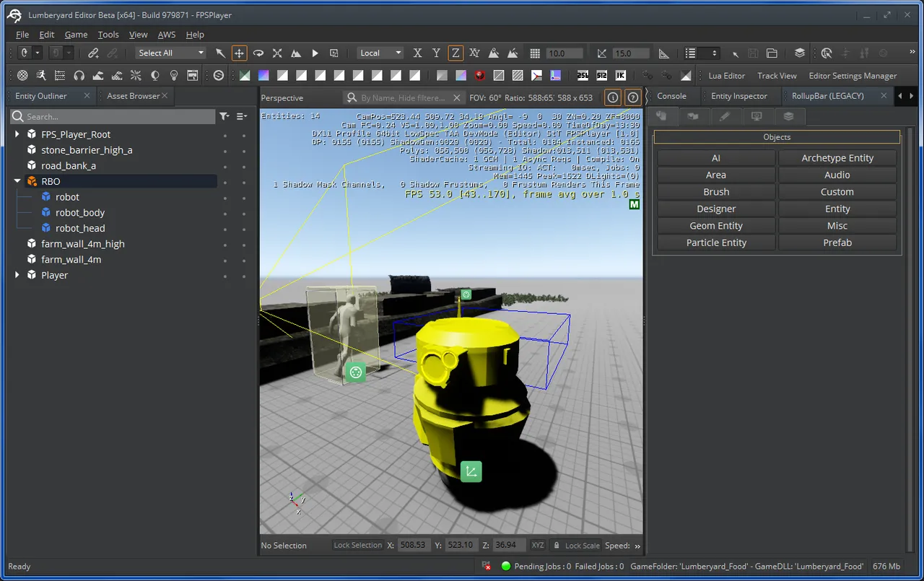Toggle Y axis constraint
Image resolution: width=924 pixels, height=581 pixels.
(x=436, y=53)
